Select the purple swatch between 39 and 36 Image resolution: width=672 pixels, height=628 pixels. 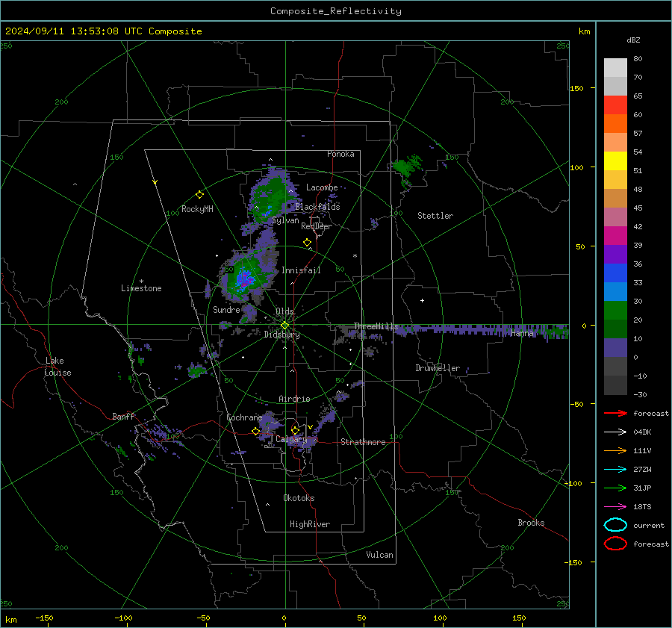615,254
